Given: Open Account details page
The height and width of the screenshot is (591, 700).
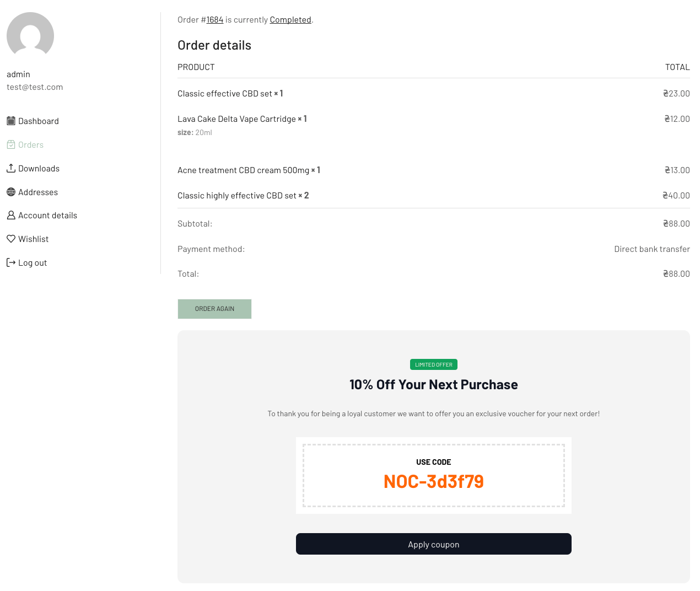Looking at the screenshot, I should [47, 216].
